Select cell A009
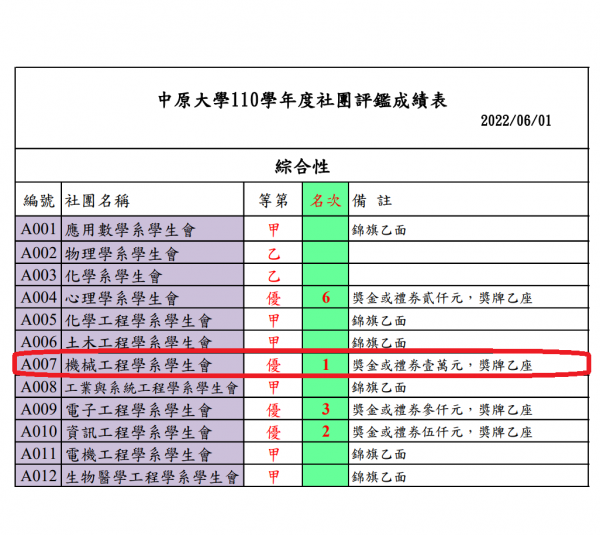Screen dimensions: 600x535 [39, 409]
